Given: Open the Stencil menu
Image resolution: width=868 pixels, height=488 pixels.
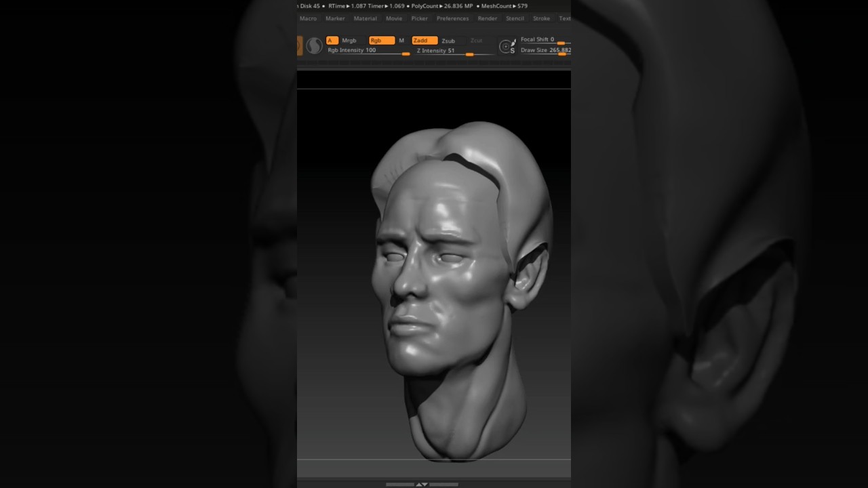Looking at the screenshot, I should 515,18.
